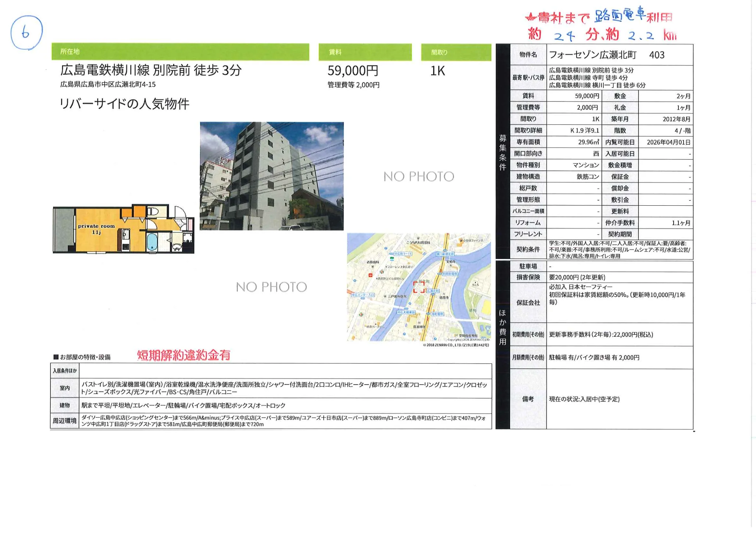Select the 寺町電停 tram stop marker

click(428, 314)
